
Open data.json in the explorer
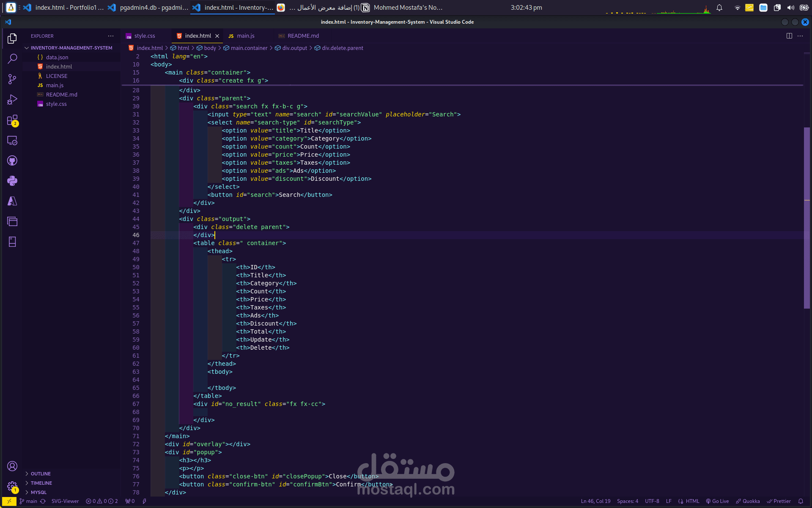pos(57,57)
